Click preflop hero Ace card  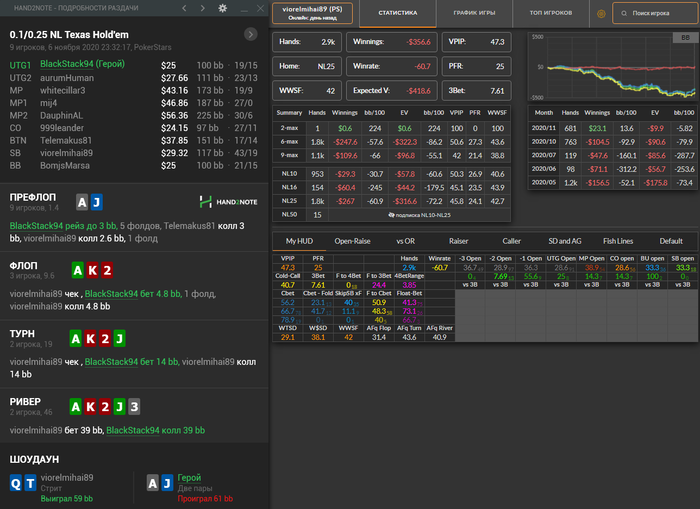click(82, 202)
